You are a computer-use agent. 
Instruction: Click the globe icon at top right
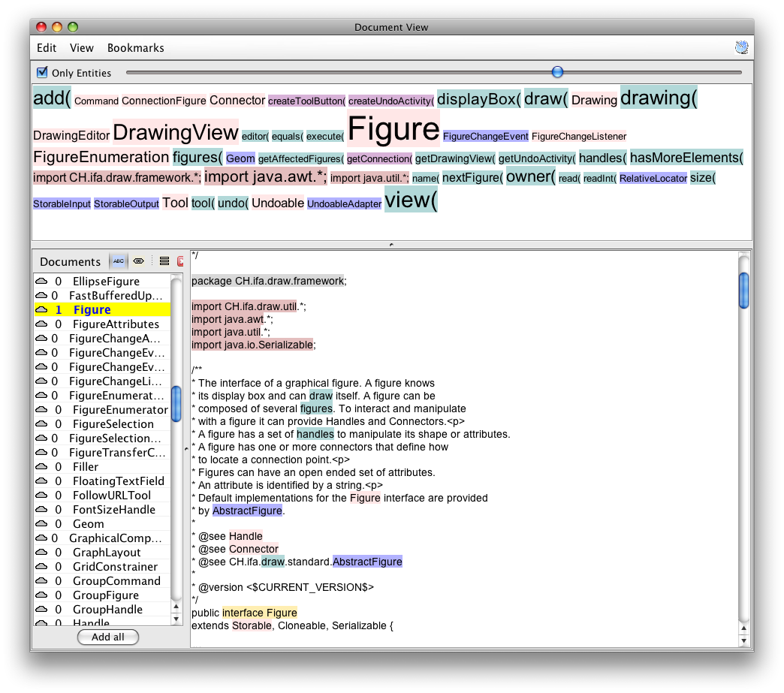[741, 48]
